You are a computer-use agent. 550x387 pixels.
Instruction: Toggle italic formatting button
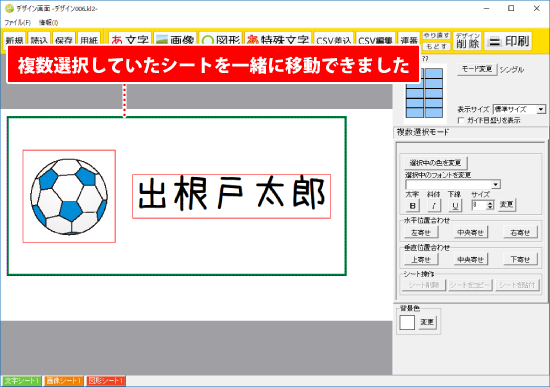(x=434, y=206)
